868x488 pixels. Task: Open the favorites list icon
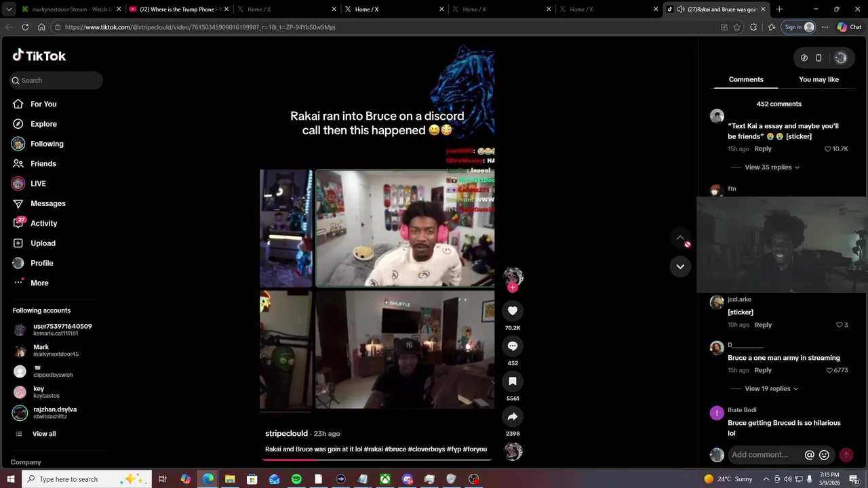tap(772, 27)
